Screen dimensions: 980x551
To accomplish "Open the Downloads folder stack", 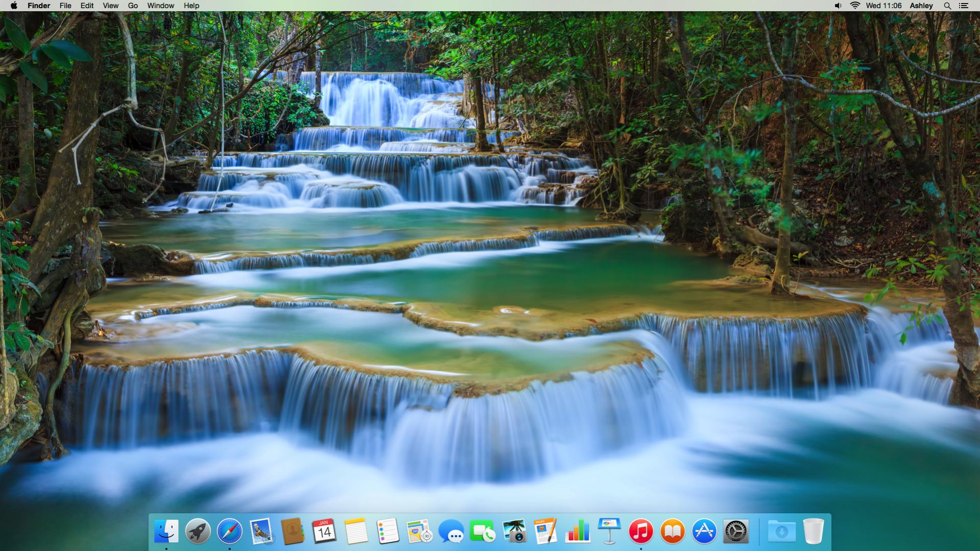I will 781,531.
